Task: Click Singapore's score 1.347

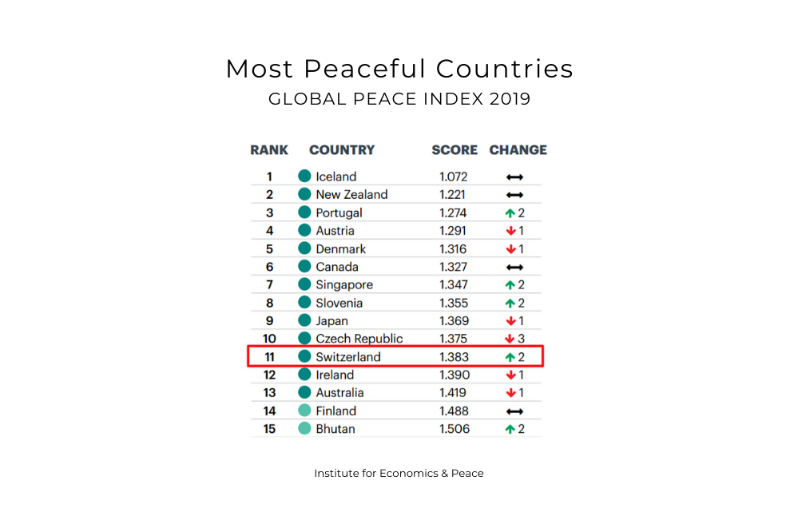Action: tap(454, 285)
